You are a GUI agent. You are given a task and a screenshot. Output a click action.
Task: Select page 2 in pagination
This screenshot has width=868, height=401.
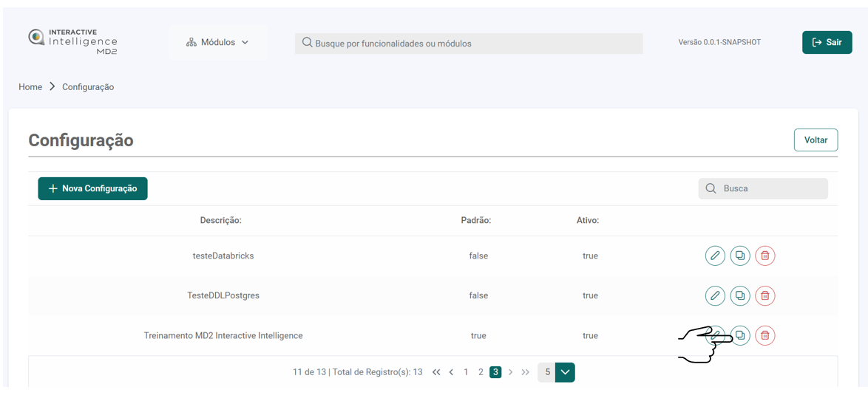481,372
